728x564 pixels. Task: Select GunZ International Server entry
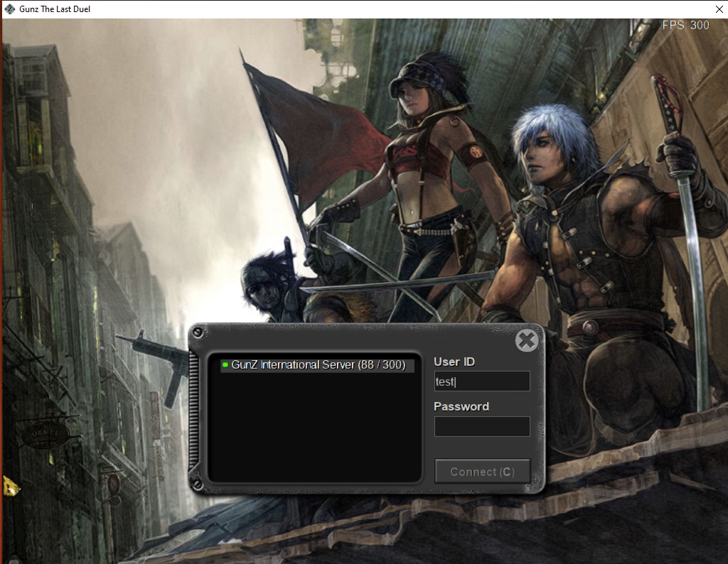point(317,365)
